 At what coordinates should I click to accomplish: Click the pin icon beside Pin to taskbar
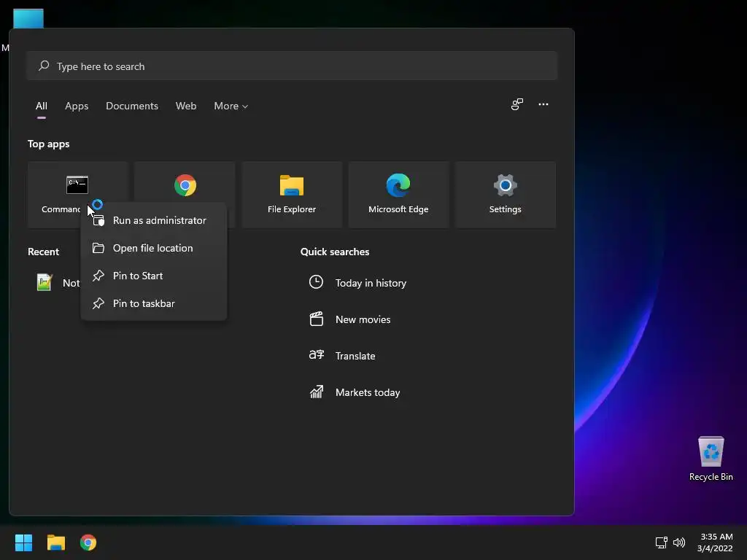click(98, 303)
